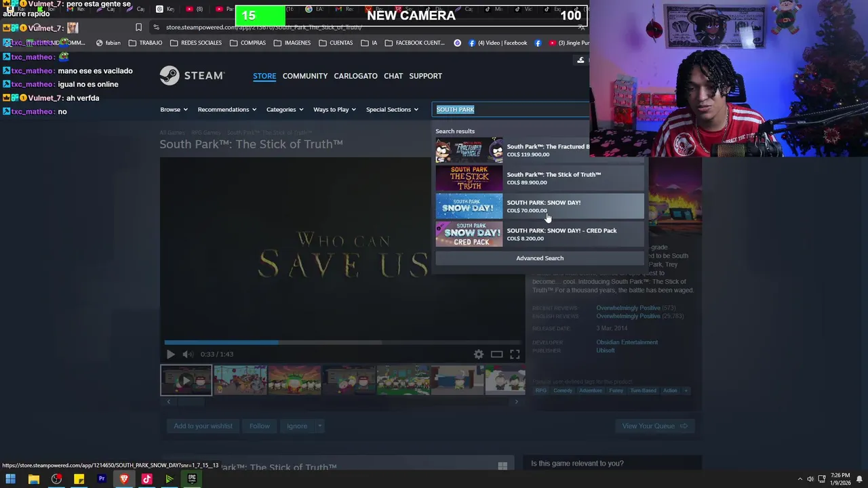Click the Follow button
The image size is (868, 488).
[259, 426]
